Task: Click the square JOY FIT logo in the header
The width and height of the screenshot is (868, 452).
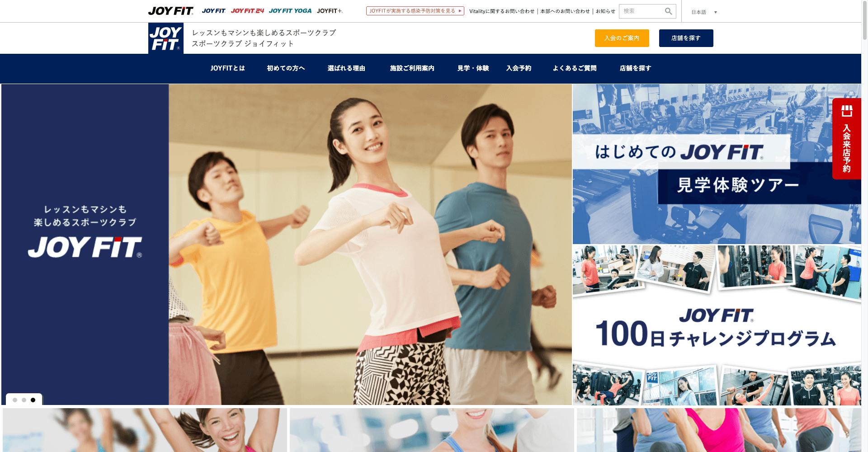Action: (x=166, y=38)
